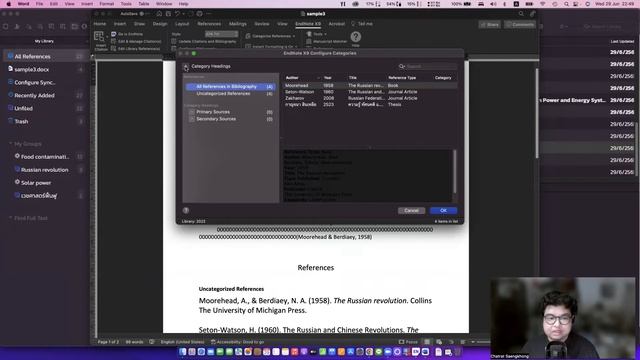Image resolution: width=640 pixels, height=360 pixels.
Task: Select the Seton-Watson 1960 reference row
Action: pos(370,92)
